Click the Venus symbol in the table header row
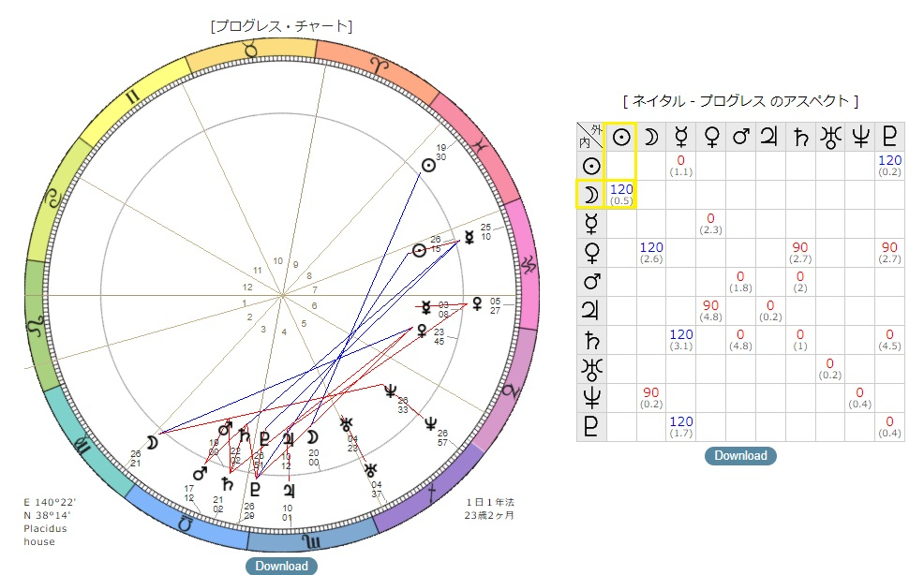Screen dimensions: 924x575 (710, 137)
